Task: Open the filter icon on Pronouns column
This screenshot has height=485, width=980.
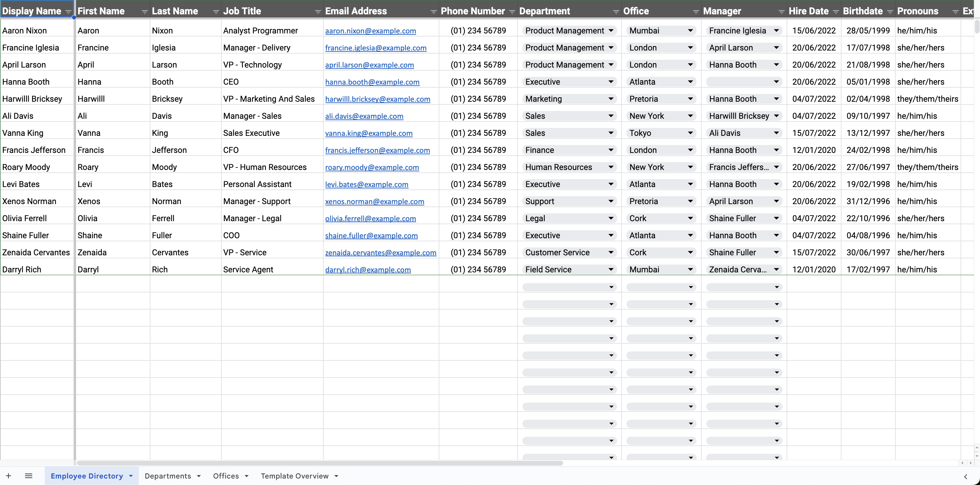Action: tap(955, 11)
